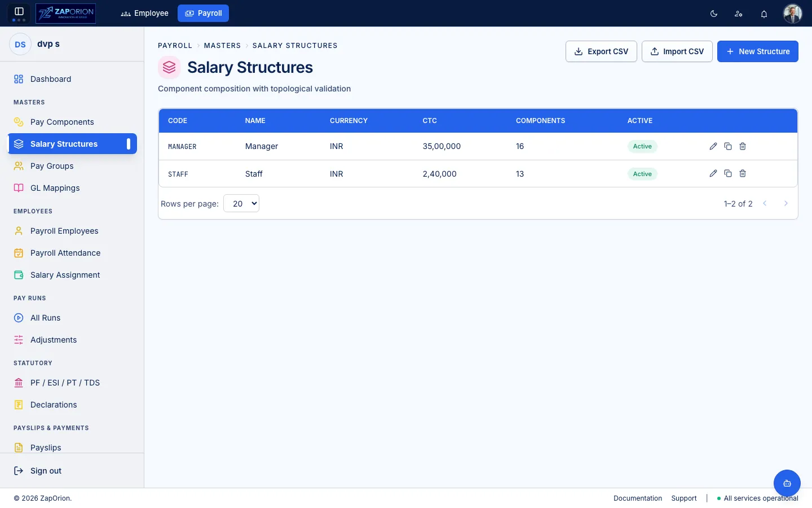The width and height of the screenshot is (812, 508).
Task: Open the chatbot assistant button
Action: coord(787,483)
